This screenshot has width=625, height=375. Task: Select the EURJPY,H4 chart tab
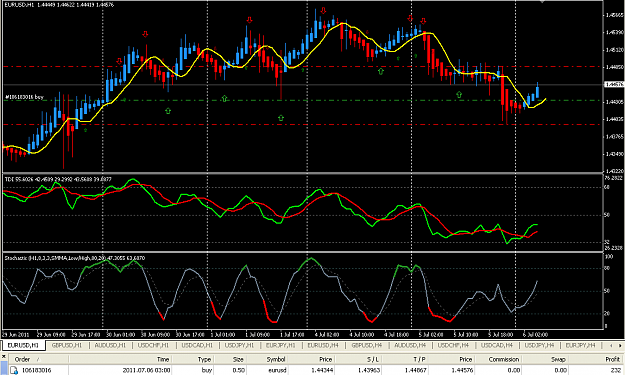coord(580,346)
